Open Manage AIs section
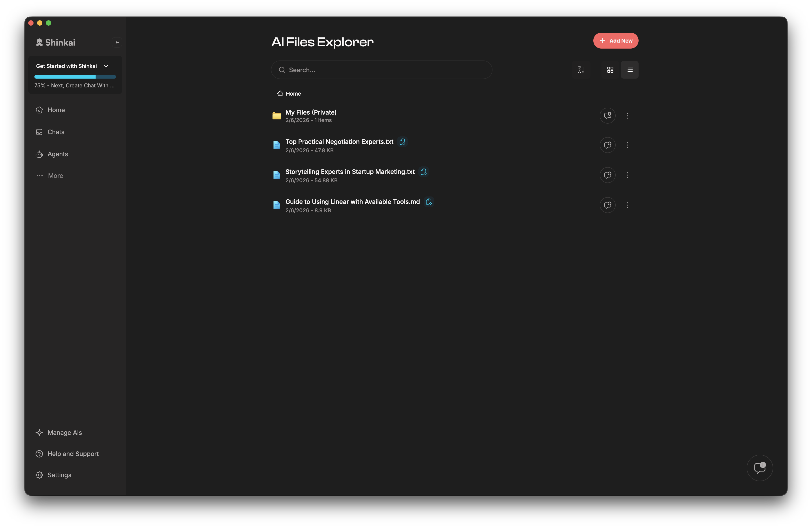This screenshot has height=528, width=812. (x=64, y=432)
